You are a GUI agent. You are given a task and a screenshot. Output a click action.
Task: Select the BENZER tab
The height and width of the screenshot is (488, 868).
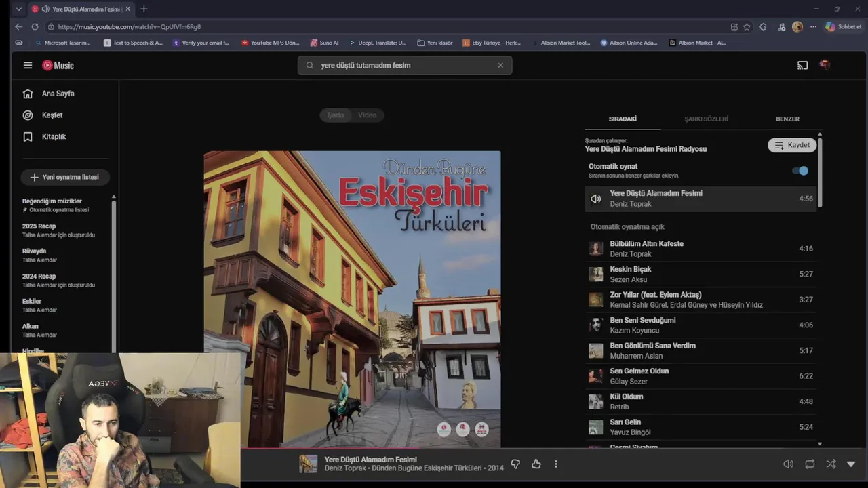coord(787,119)
